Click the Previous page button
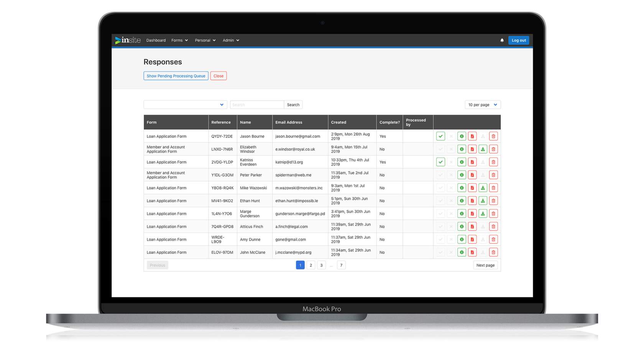The width and height of the screenshot is (644, 353). [x=158, y=265]
